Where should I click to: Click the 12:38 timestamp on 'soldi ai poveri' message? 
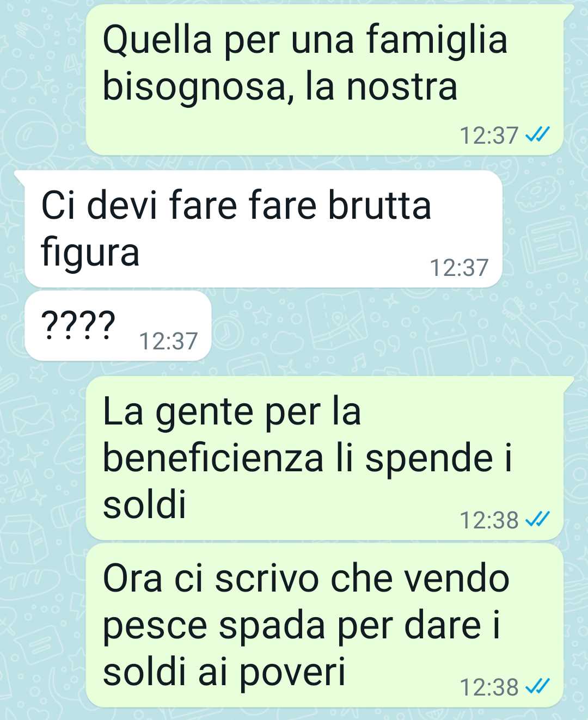[489, 687]
